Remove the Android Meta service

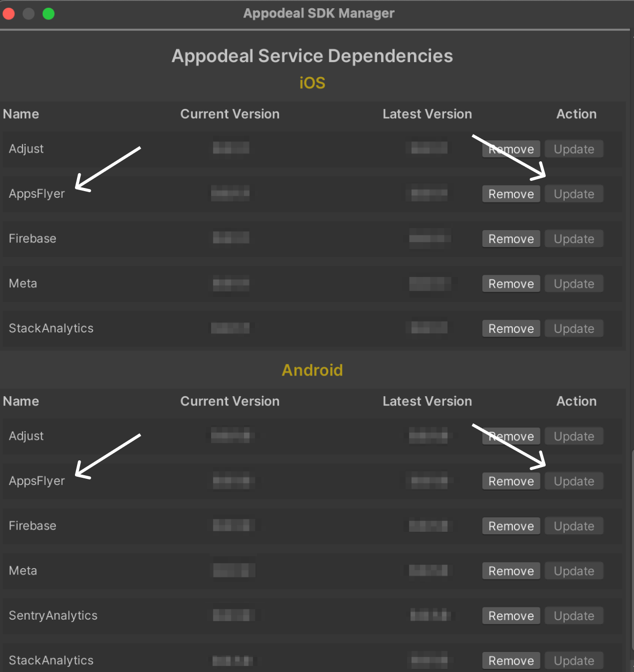511,571
